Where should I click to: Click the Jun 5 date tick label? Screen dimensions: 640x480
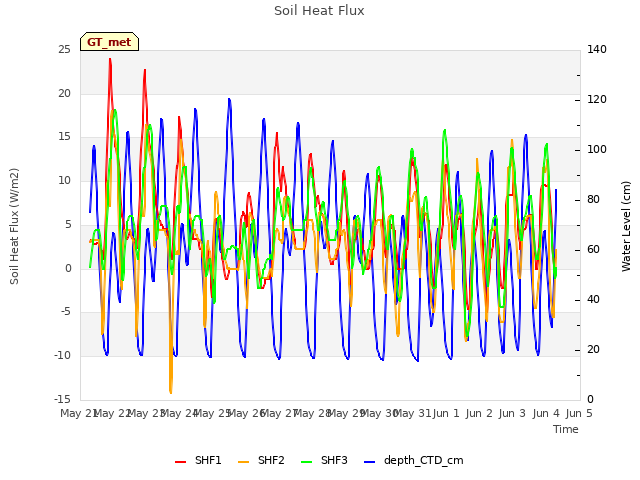[579, 413]
